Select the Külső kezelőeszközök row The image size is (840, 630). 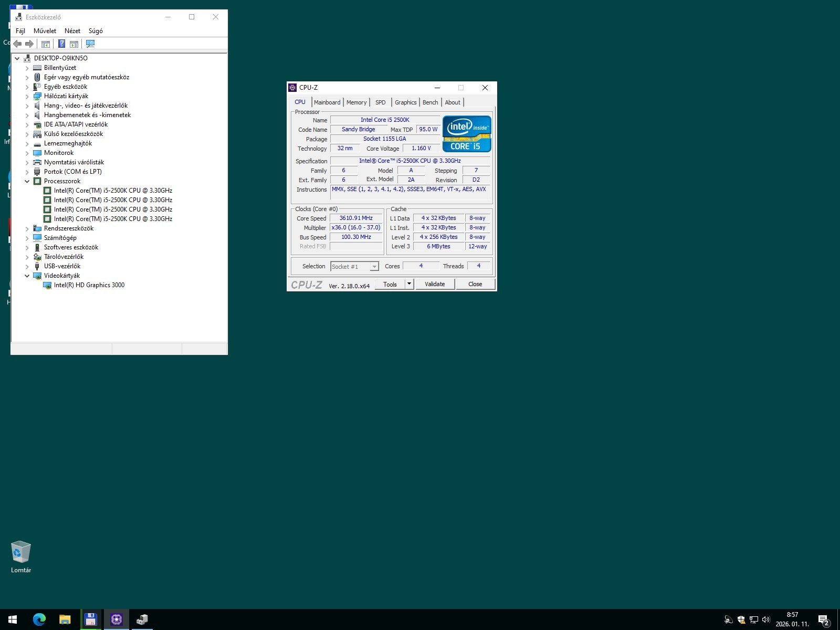point(73,134)
